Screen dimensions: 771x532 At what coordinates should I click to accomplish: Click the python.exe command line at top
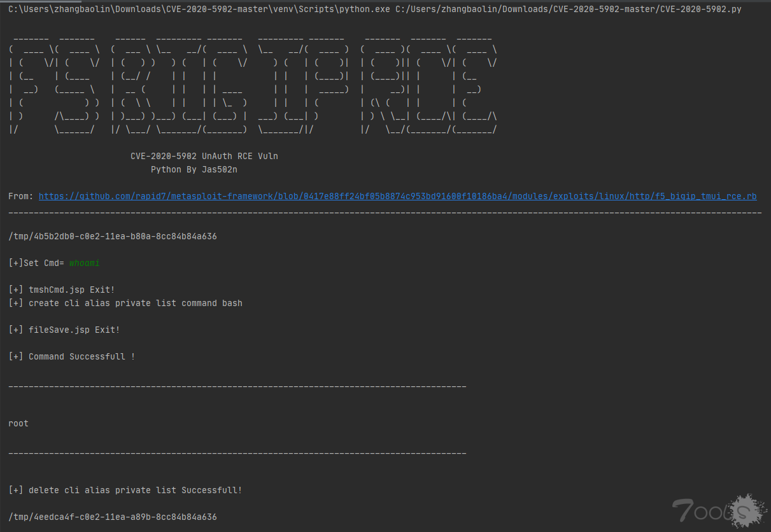tap(375, 10)
